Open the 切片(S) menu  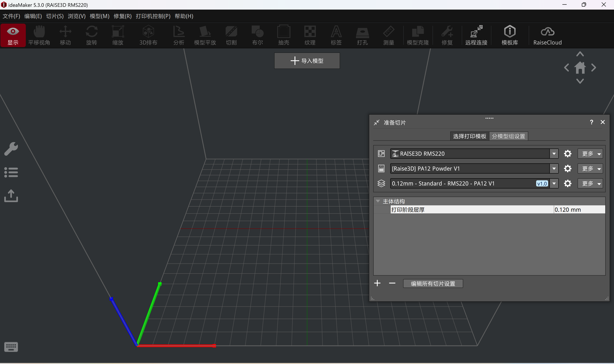pyautogui.click(x=55, y=16)
